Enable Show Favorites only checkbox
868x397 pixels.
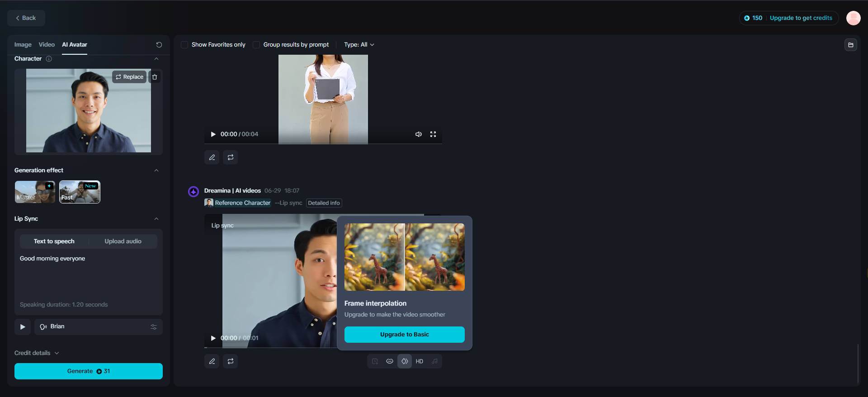coord(184,45)
